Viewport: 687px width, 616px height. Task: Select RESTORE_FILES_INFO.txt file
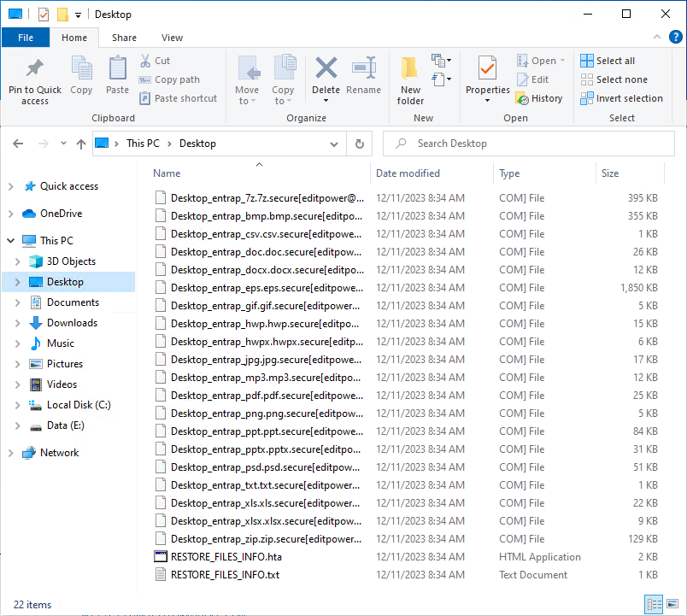pos(225,575)
